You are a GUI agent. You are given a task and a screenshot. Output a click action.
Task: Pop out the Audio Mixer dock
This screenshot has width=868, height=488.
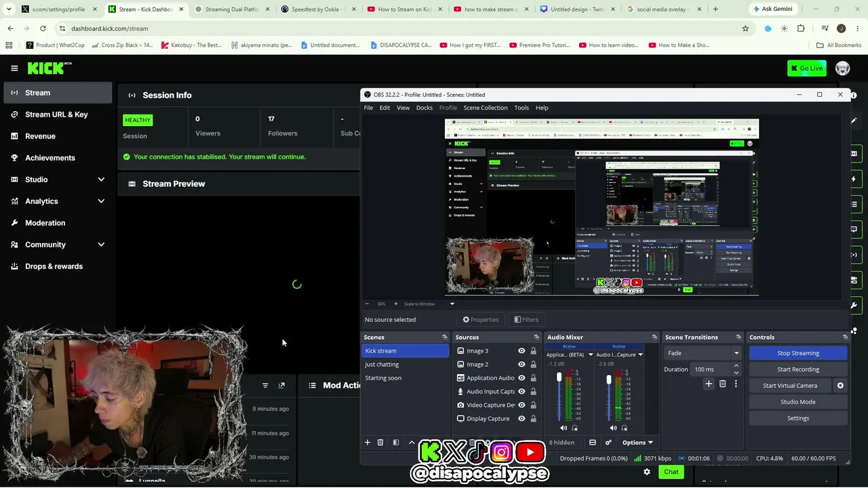[x=654, y=337]
